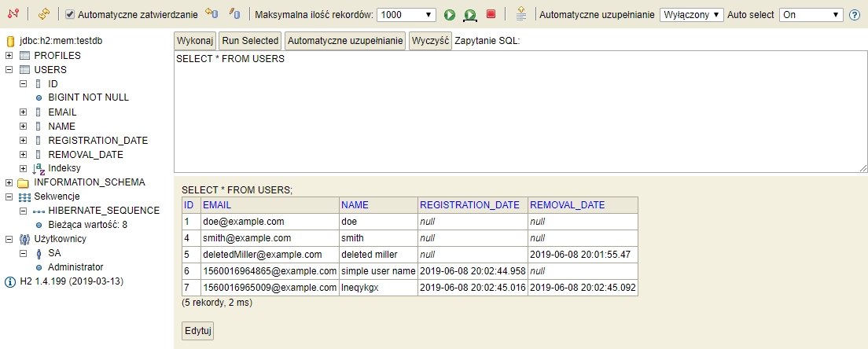Viewport: 868px width, 349px height.
Task: Select the REGISTRATION_DATE column in tree
Action: [x=97, y=140]
